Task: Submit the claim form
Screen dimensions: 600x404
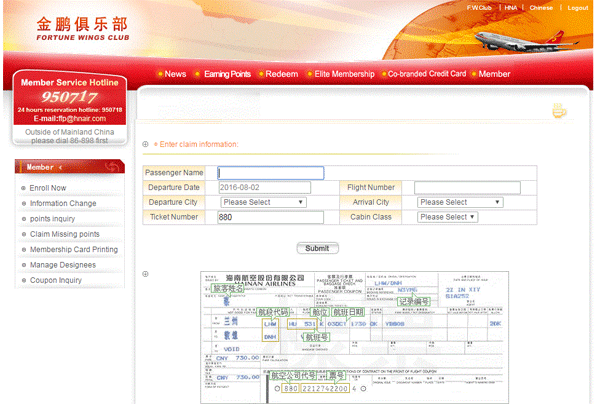Action: [x=318, y=248]
